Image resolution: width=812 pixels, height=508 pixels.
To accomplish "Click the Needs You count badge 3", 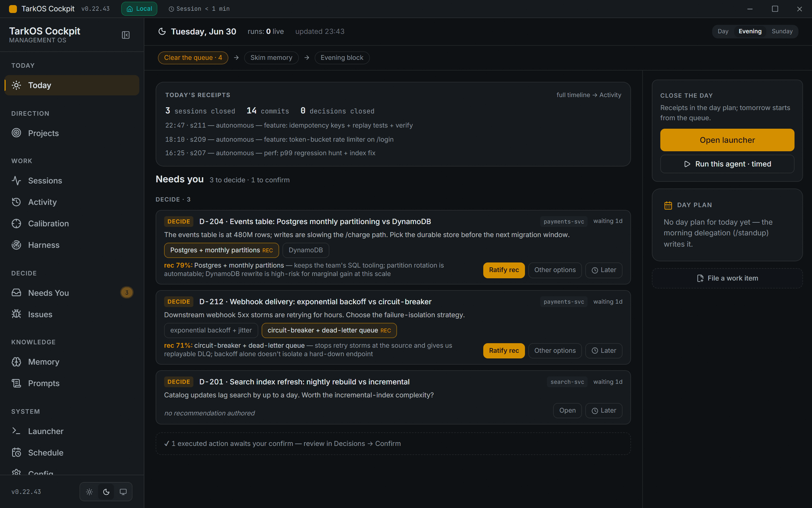I will click(127, 293).
